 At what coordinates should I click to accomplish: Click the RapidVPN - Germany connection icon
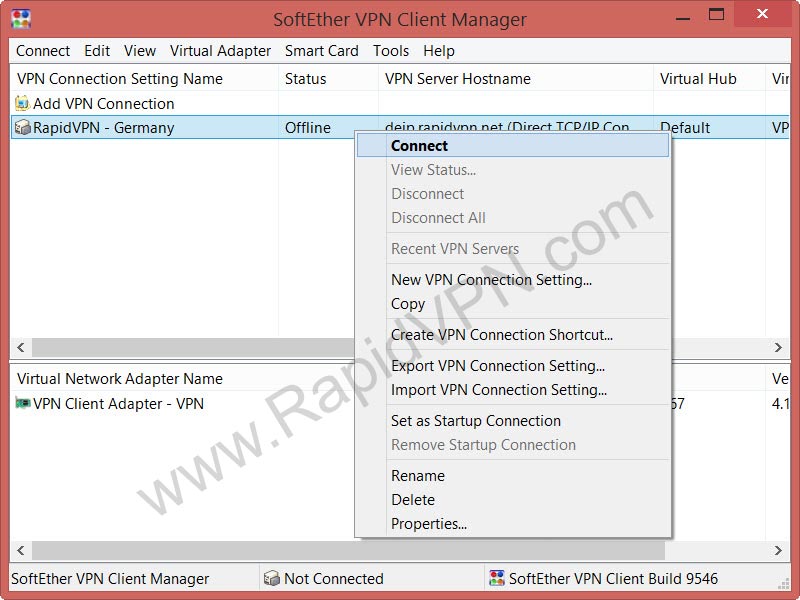23,128
